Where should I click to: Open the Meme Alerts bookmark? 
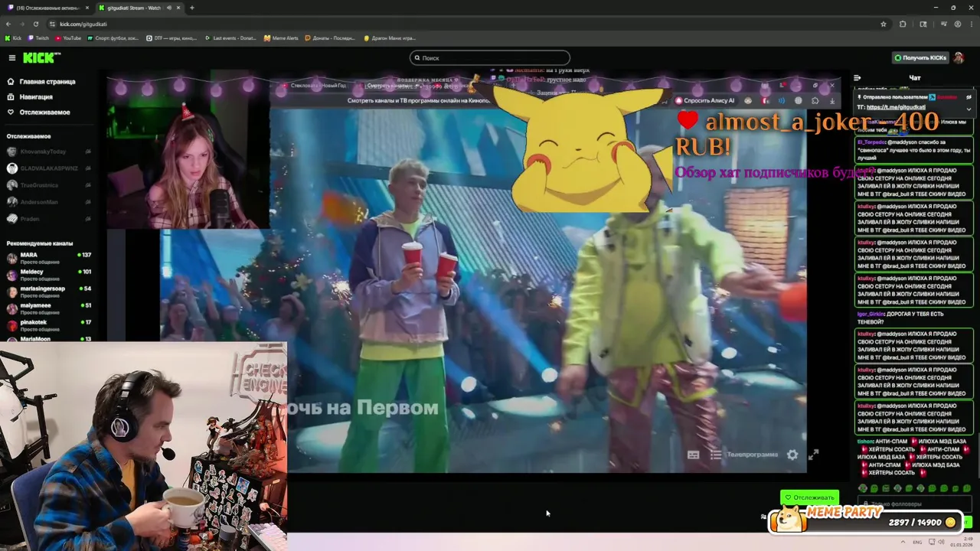(x=281, y=37)
